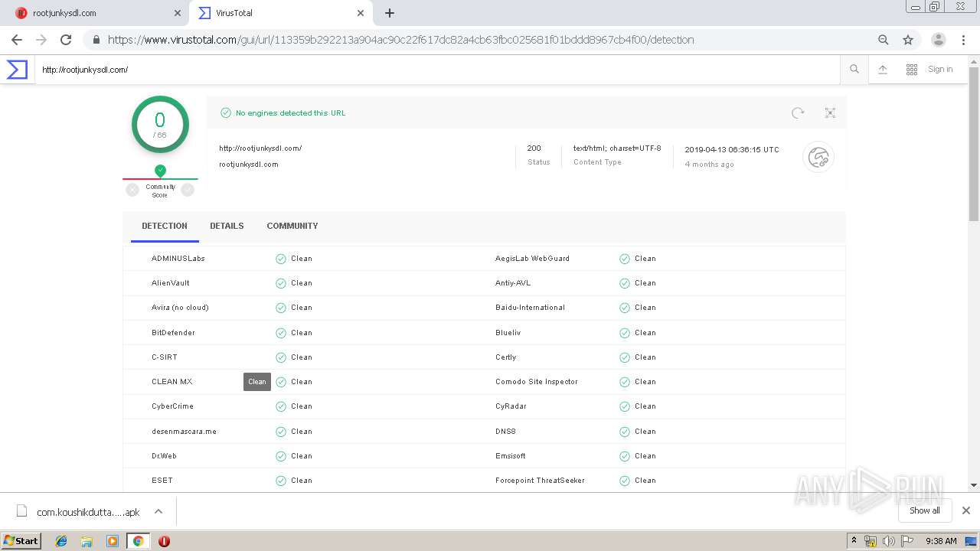Screen dimensions: 980x551
Task: Close the rootjunkysdl.com tab
Action: pos(178,13)
